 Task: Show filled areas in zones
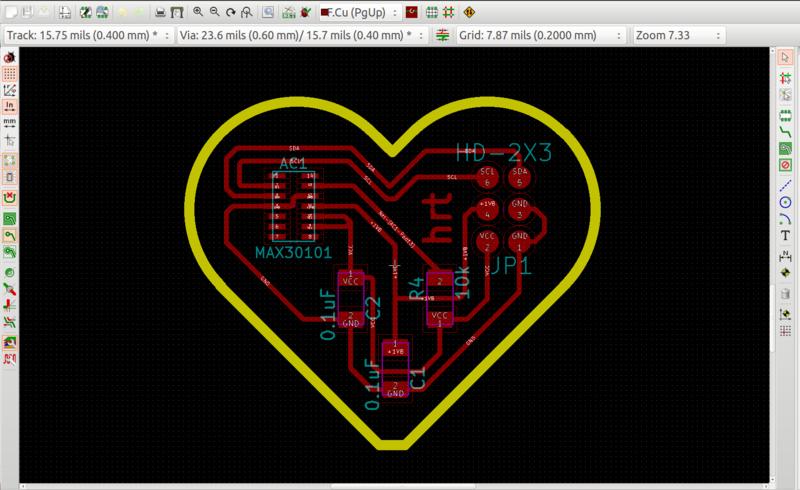(9, 218)
